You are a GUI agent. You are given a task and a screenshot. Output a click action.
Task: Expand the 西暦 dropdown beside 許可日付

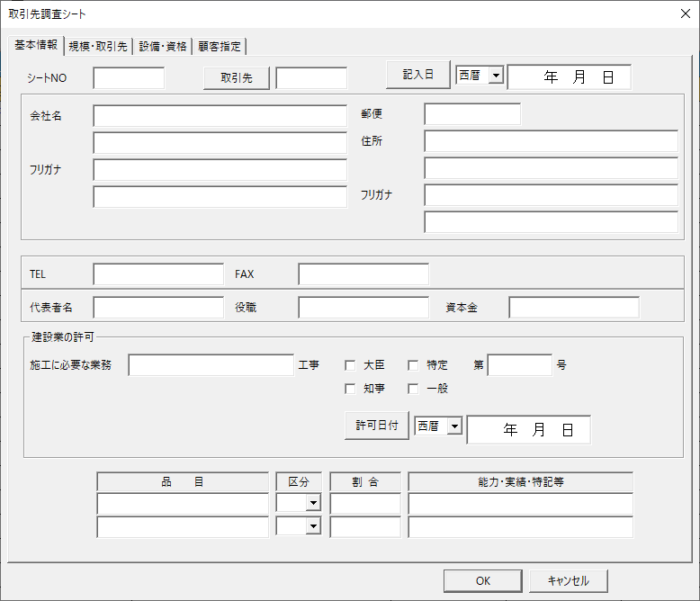[x=453, y=426]
